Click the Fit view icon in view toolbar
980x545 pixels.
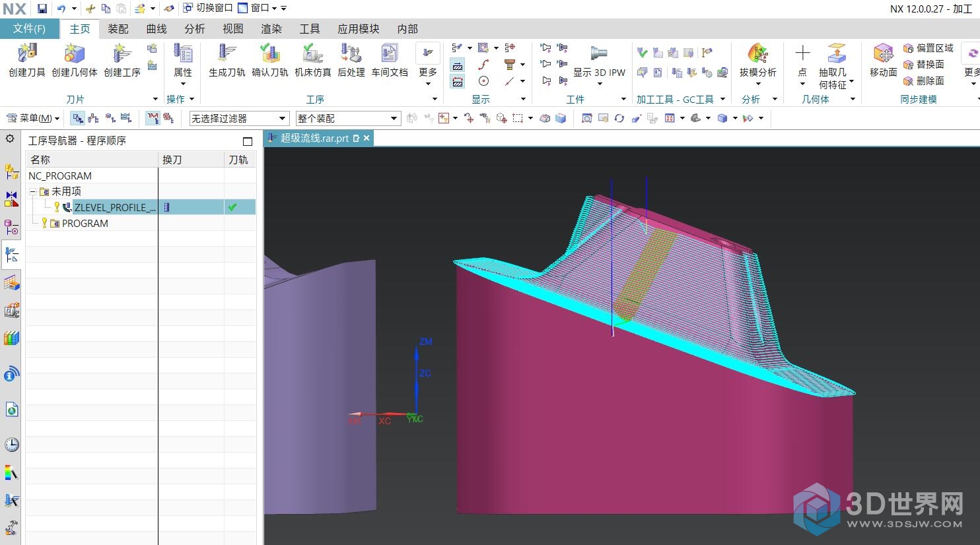pyautogui.click(x=586, y=118)
